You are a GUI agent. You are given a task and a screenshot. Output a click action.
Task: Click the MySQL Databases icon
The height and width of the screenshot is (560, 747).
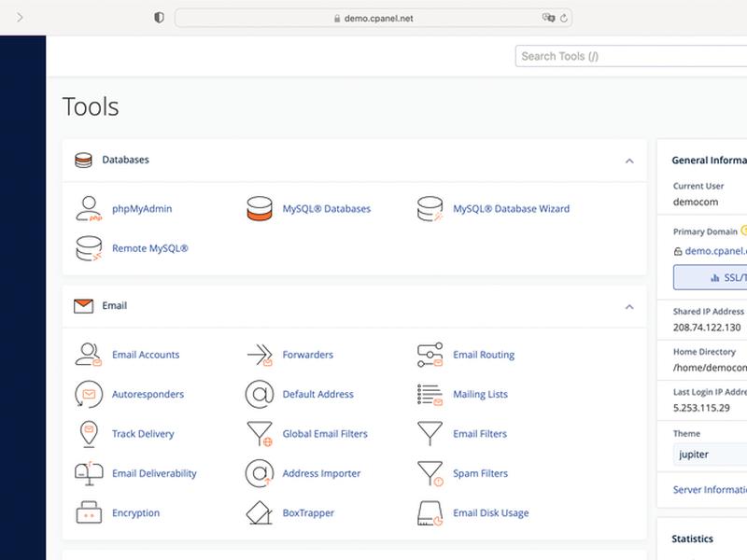260,208
